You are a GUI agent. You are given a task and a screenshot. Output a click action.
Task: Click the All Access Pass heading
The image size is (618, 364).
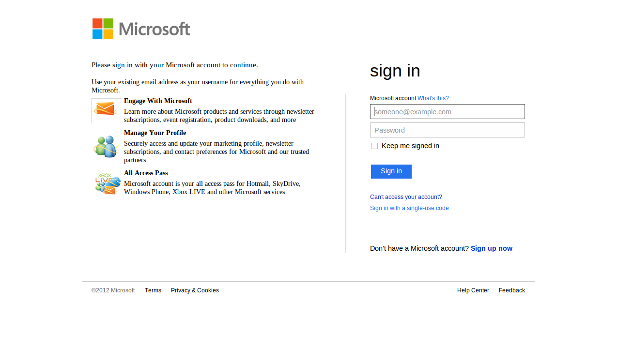point(146,173)
